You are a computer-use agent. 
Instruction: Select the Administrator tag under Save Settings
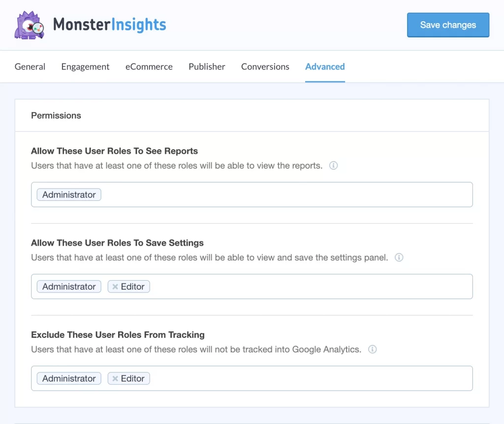click(x=68, y=286)
